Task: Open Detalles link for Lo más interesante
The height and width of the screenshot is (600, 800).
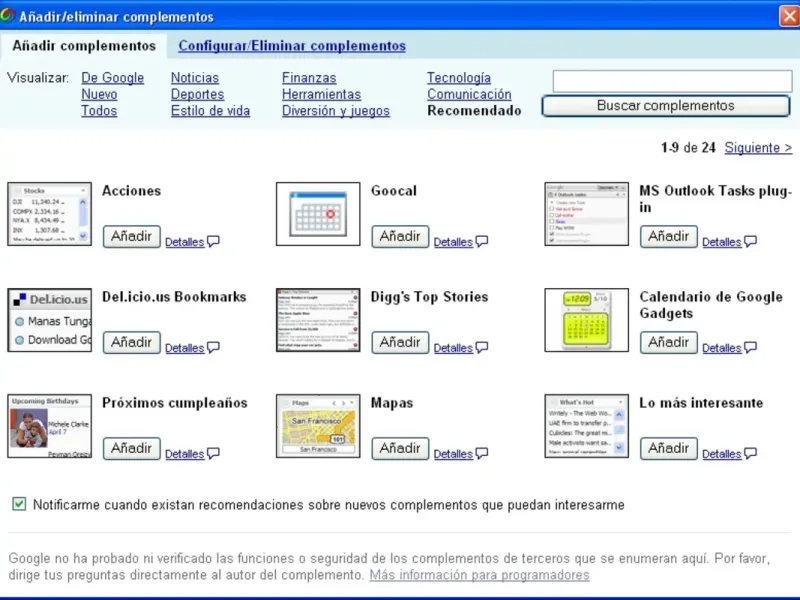Action: [721, 454]
